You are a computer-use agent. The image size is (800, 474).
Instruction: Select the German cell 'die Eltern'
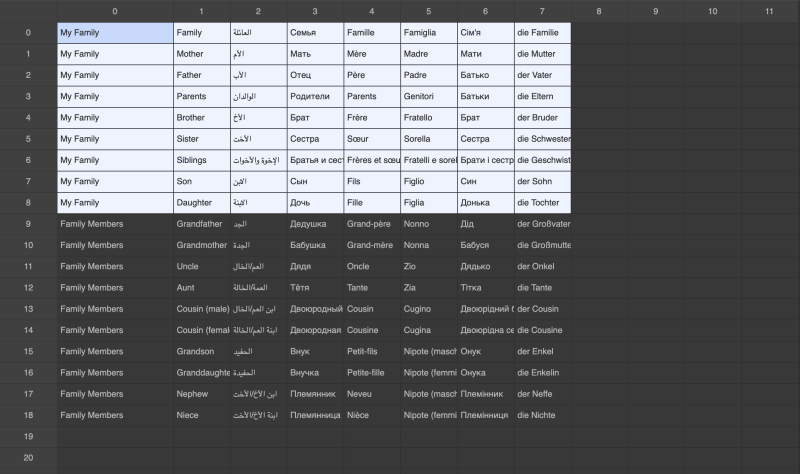tap(543, 96)
